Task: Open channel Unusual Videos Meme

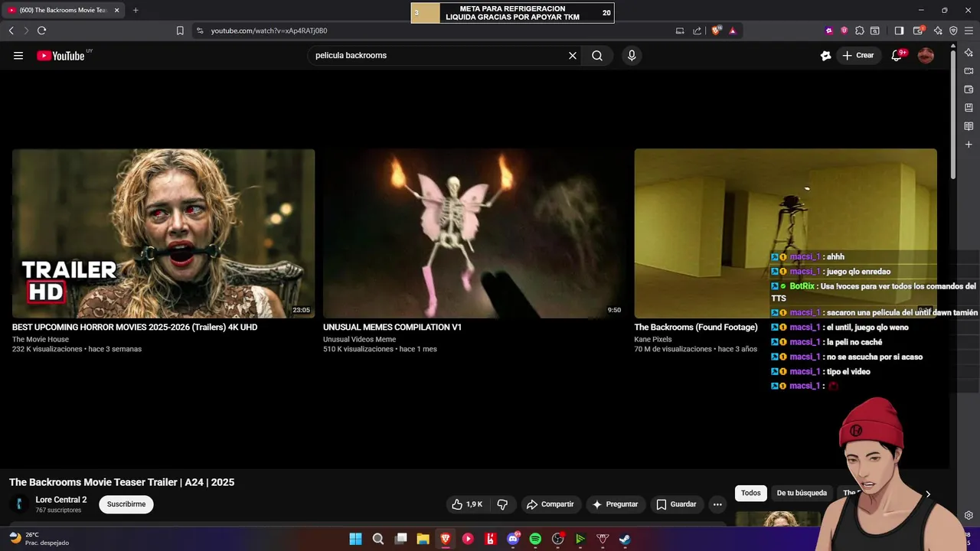Action: (x=359, y=340)
